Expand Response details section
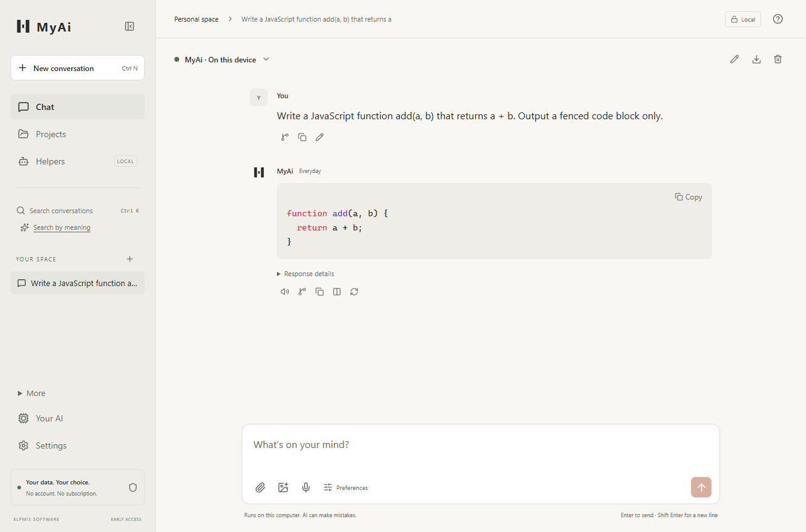The width and height of the screenshot is (806, 532). pos(305,274)
